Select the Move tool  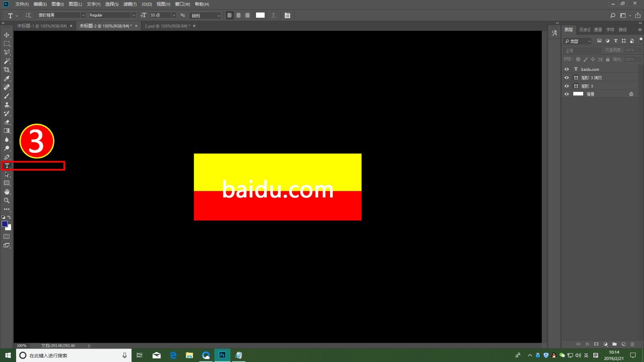click(x=7, y=35)
